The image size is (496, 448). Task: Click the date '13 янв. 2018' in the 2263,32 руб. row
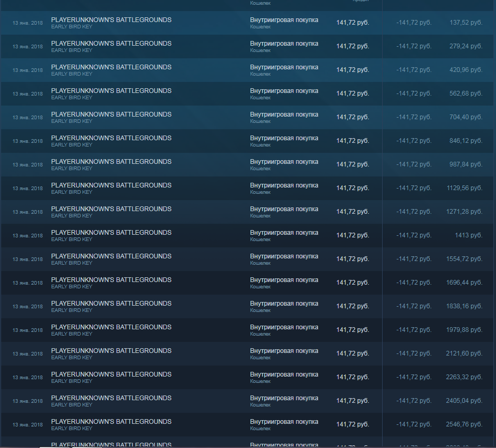coord(27,378)
